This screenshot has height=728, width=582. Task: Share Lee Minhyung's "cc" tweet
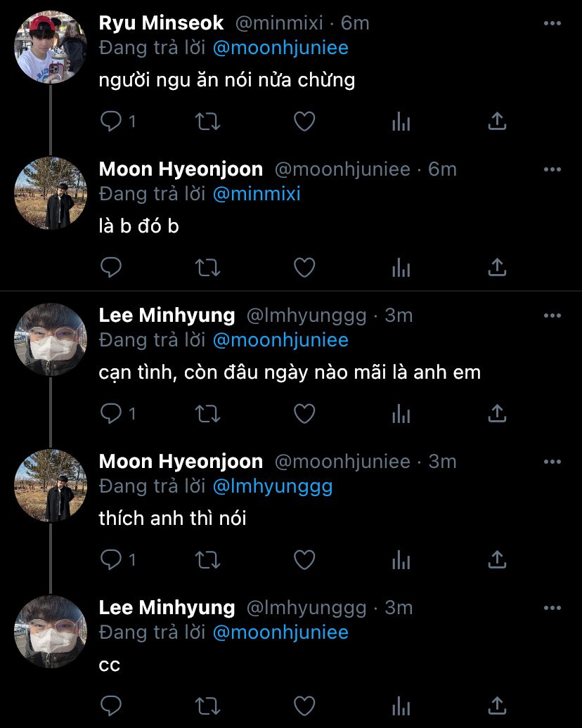(x=497, y=706)
